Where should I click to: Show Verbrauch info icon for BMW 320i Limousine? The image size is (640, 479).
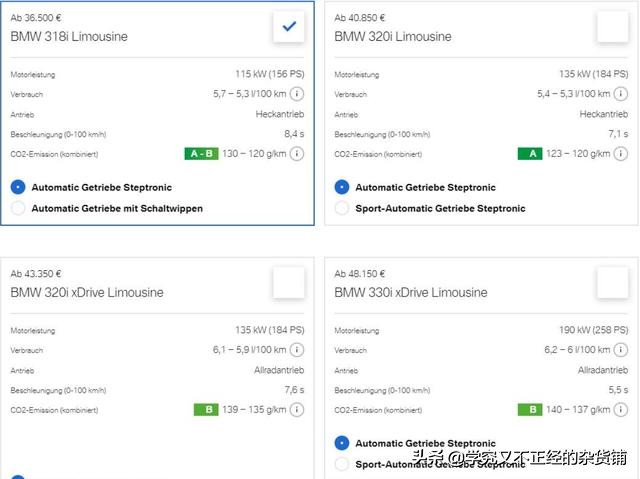pyautogui.click(x=621, y=94)
